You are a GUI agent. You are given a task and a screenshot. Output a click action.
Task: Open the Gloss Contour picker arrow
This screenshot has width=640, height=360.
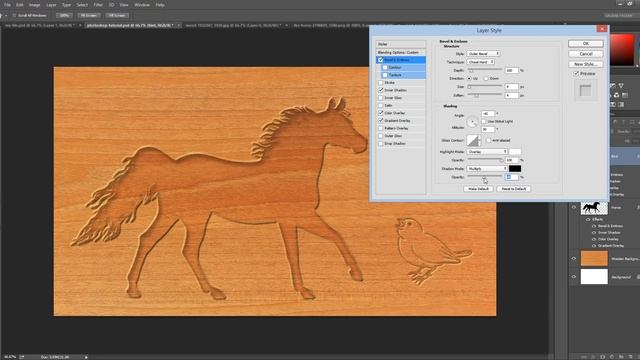click(x=480, y=140)
